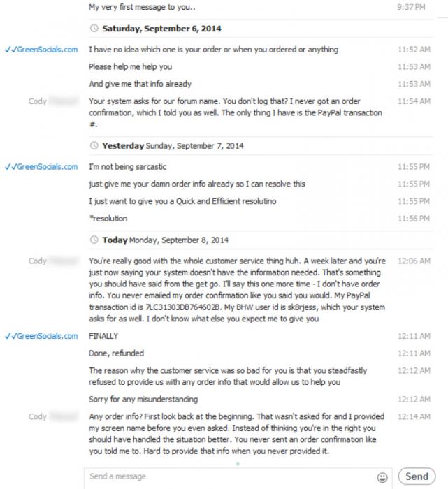Click clock icon next to Yesterday date header
The height and width of the screenshot is (489, 448).
94,145
